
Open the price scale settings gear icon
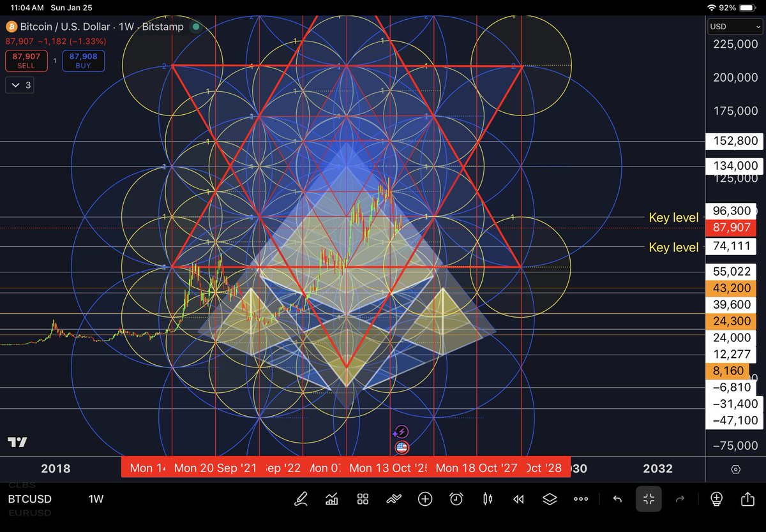click(x=735, y=469)
